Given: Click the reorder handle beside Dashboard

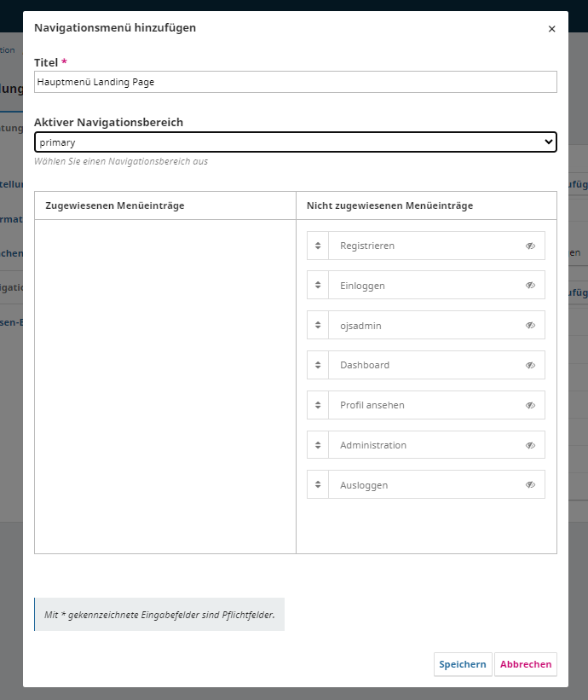Looking at the screenshot, I should pyautogui.click(x=318, y=365).
